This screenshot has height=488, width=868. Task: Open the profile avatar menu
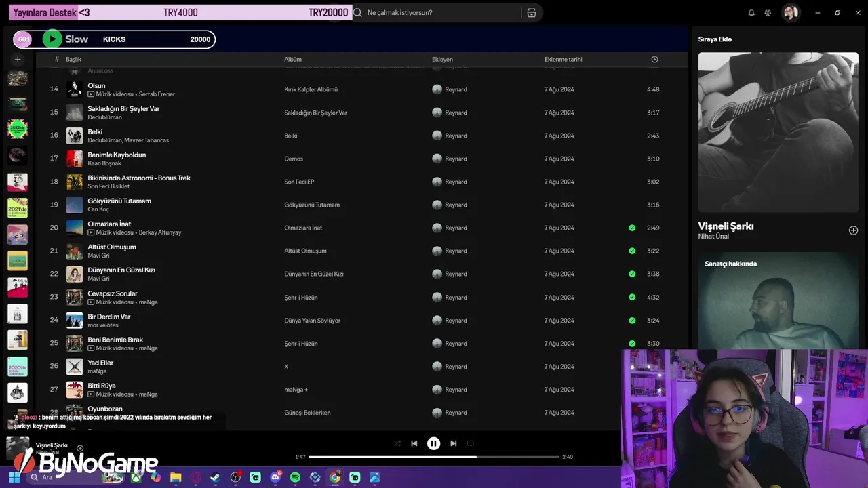click(x=791, y=13)
